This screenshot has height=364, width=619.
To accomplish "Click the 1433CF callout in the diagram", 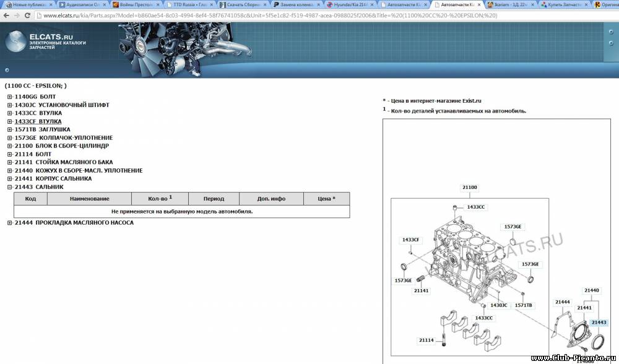I will pos(410,240).
